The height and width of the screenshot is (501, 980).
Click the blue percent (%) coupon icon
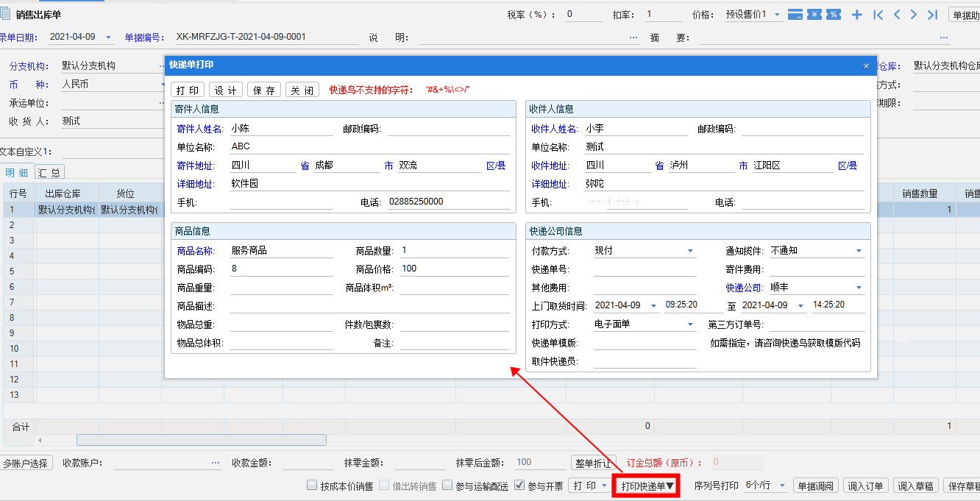[x=833, y=15]
